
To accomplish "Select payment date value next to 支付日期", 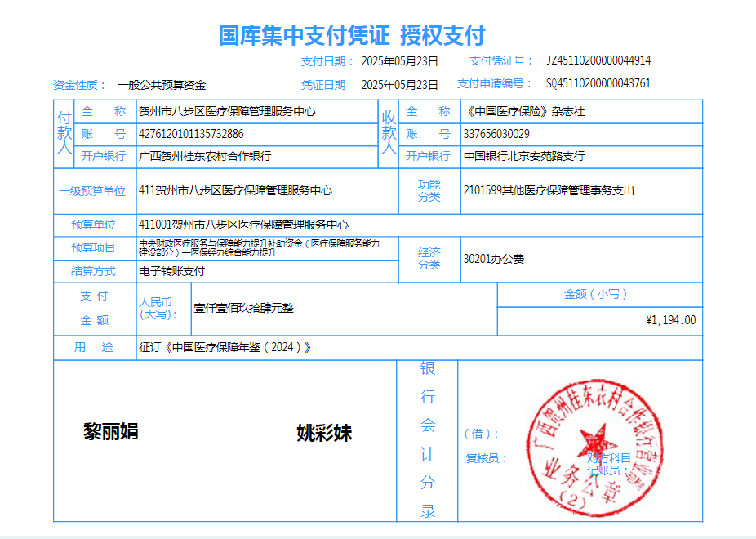I will pyautogui.click(x=400, y=61).
